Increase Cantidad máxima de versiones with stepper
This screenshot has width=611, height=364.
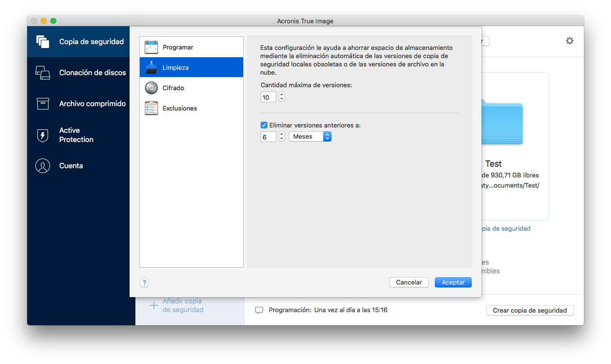(281, 95)
